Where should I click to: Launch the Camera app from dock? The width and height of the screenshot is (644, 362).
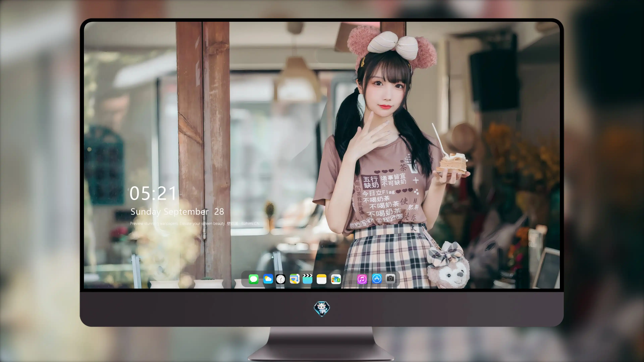[x=390, y=279]
